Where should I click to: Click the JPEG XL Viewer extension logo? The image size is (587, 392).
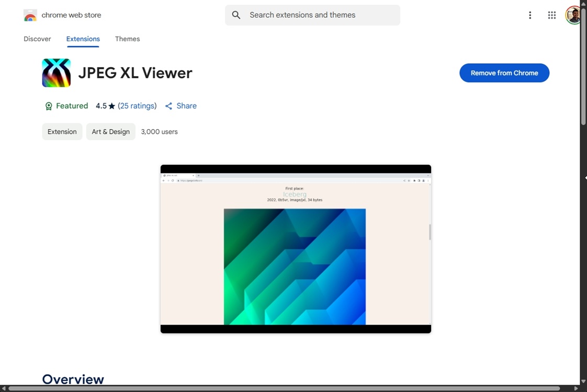(56, 73)
